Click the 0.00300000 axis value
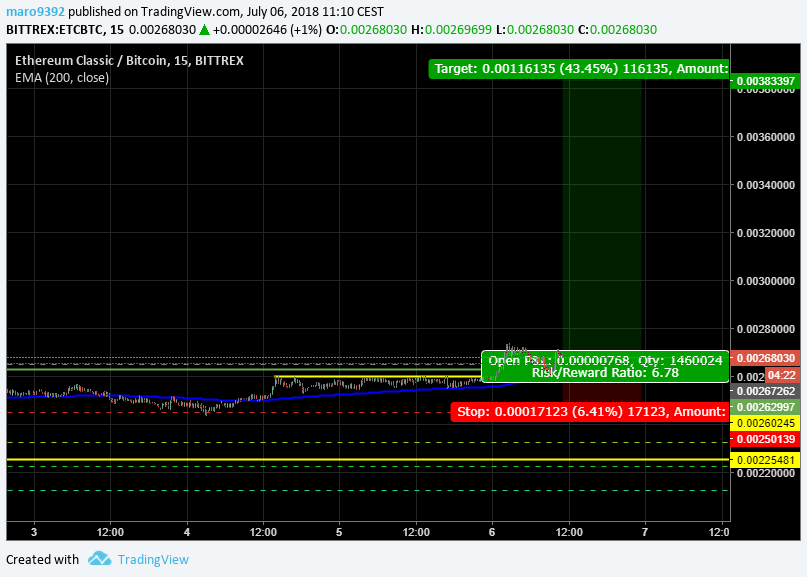Screen dimensions: 807x577 pos(766,281)
